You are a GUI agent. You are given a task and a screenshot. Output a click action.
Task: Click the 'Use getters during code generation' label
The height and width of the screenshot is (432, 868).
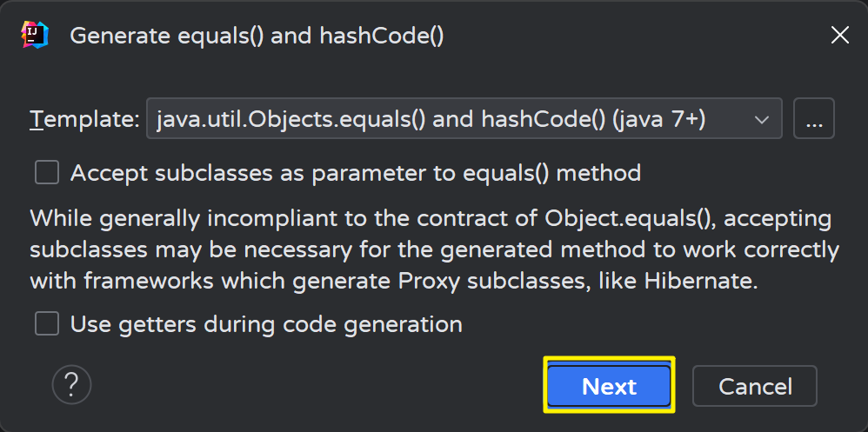tap(266, 325)
